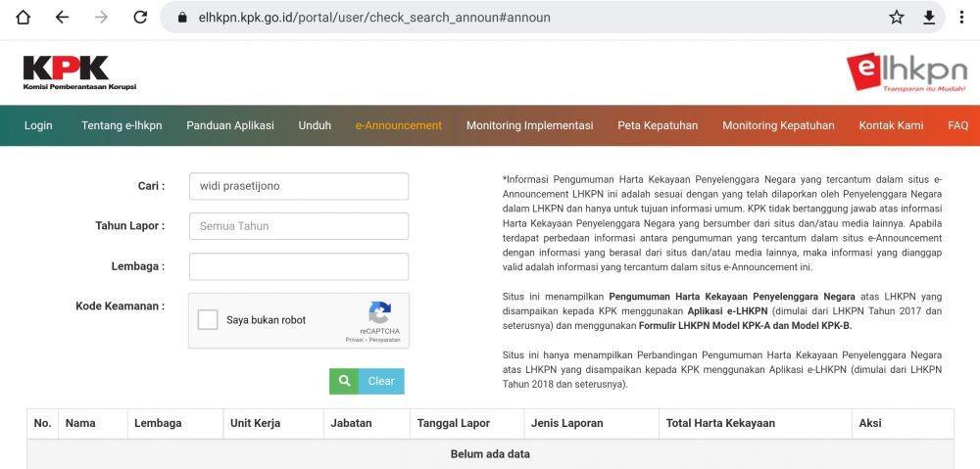Click the reCAPTCHA Privasi link

353,341
